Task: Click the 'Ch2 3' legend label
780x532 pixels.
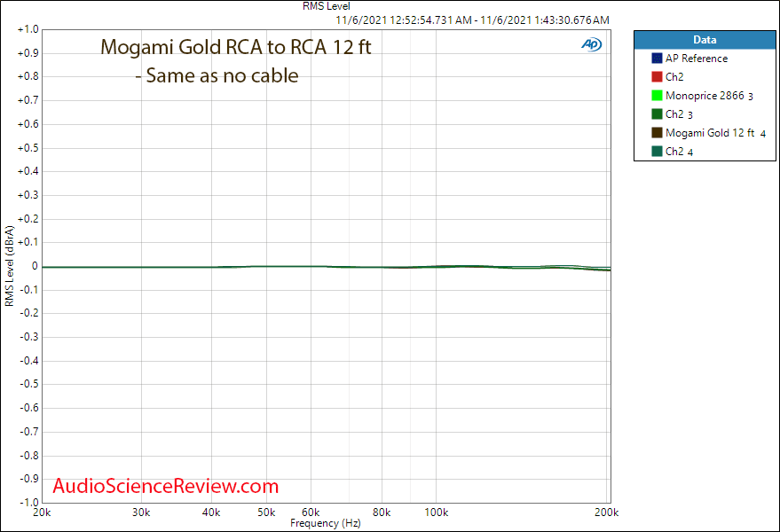Action: pos(679,114)
